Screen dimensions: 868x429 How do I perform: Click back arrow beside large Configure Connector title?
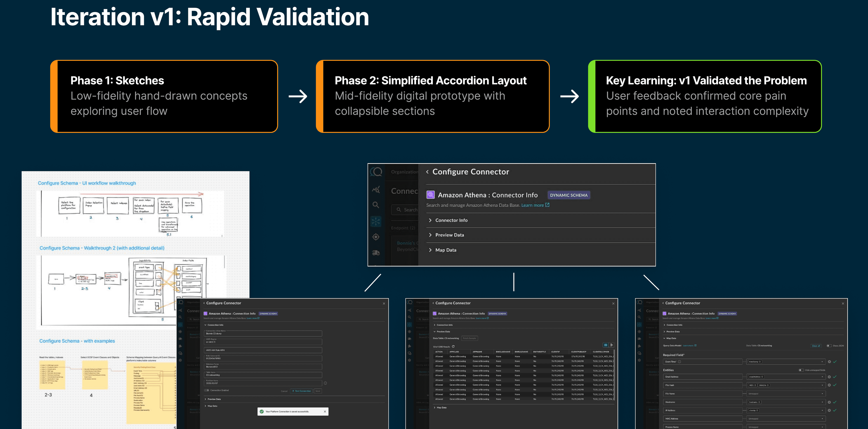[427, 172]
